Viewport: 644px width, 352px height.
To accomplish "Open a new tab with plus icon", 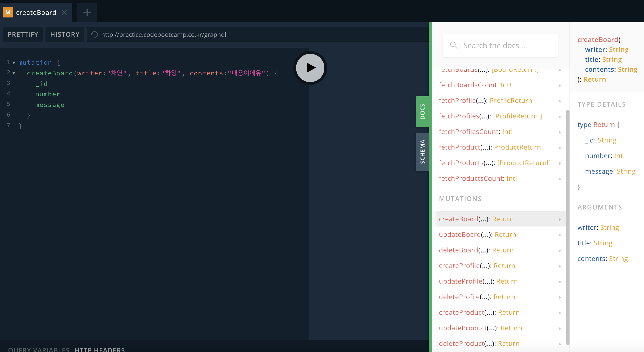I will [87, 12].
